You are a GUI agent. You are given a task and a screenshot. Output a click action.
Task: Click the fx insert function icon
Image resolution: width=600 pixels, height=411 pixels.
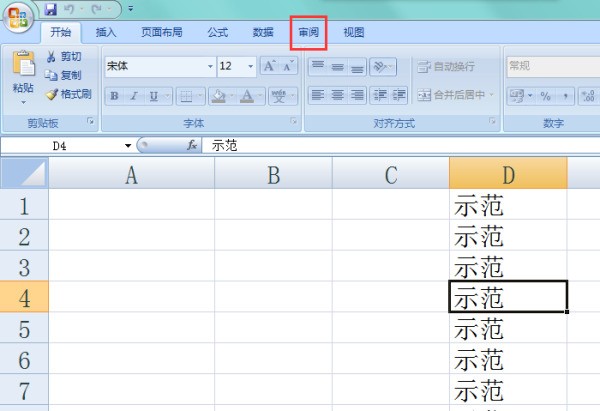[192, 145]
